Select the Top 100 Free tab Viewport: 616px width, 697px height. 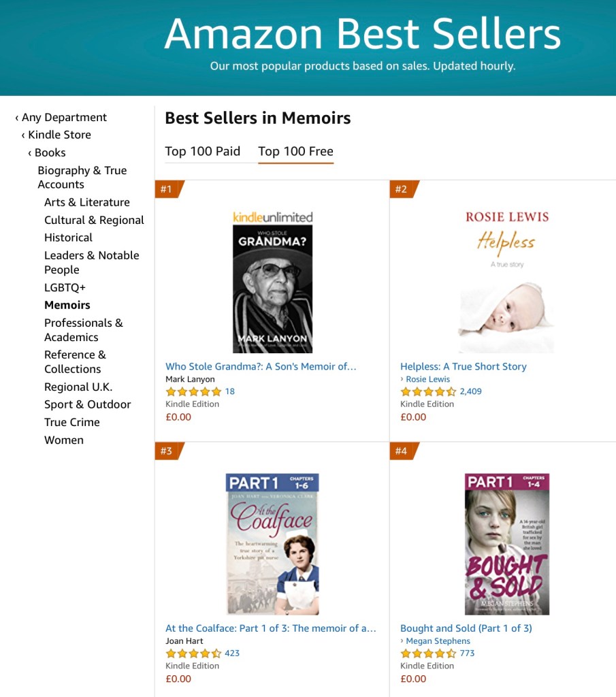coord(295,151)
